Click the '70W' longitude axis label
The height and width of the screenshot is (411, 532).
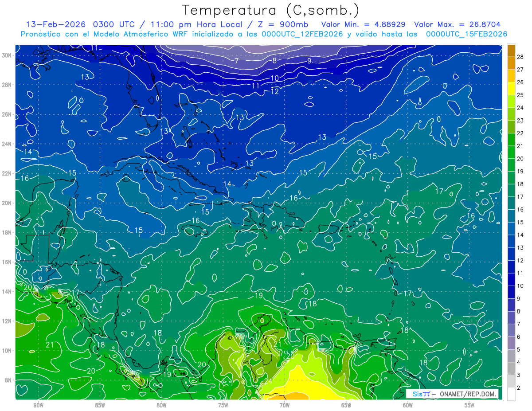(x=285, y=405)
